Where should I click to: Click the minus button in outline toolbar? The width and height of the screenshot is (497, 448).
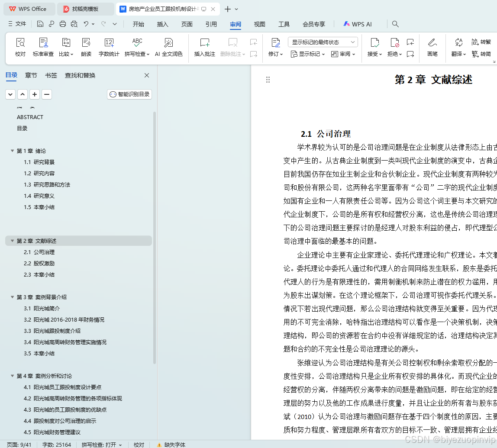(x=47, y=94)
